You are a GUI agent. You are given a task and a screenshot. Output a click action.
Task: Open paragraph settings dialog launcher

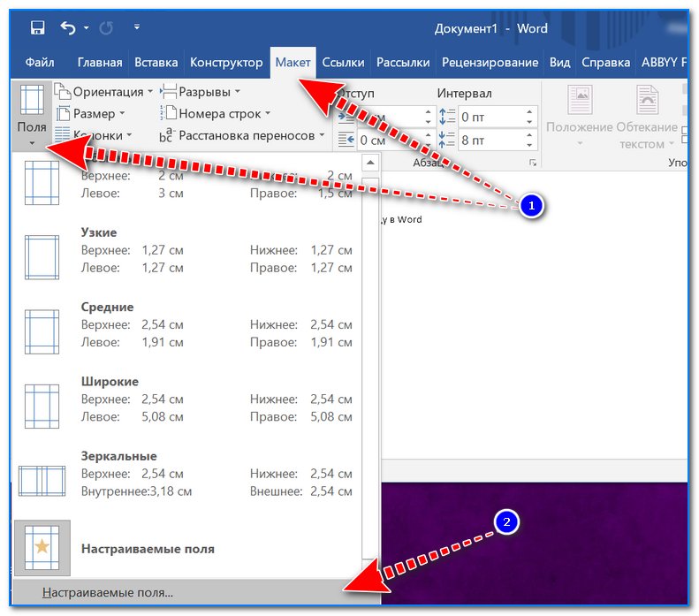click(533, 164)
